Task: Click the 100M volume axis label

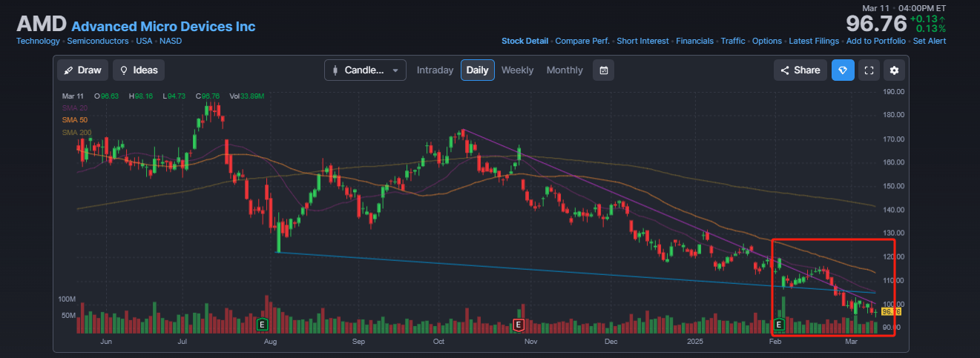Action: pyautogui.click(x=67, y=299)
